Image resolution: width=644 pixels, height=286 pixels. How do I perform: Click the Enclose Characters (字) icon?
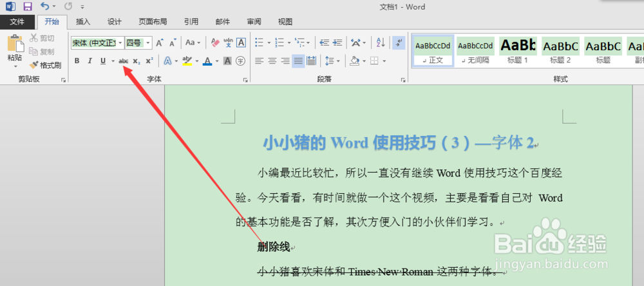pos(241,61)
